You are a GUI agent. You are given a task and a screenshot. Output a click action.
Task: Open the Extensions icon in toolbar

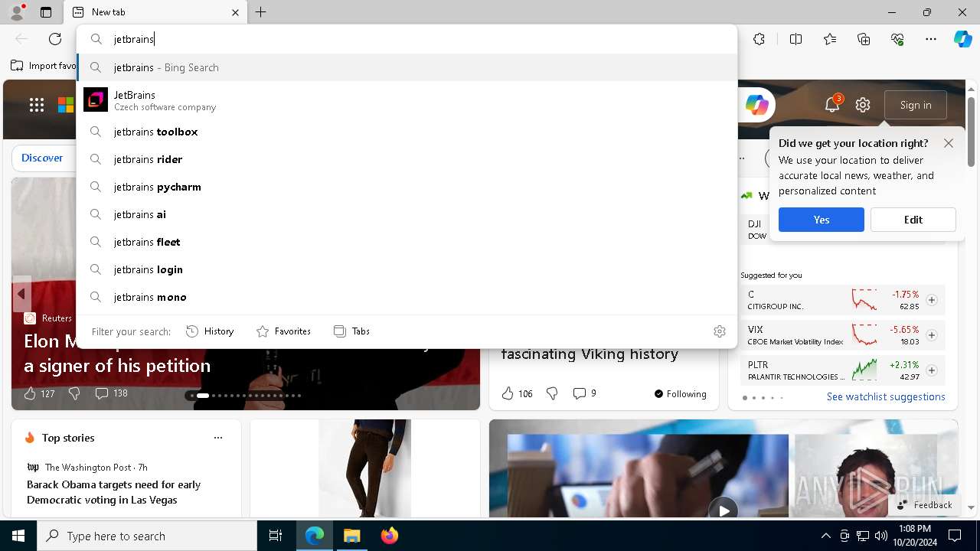coord(759,39)
